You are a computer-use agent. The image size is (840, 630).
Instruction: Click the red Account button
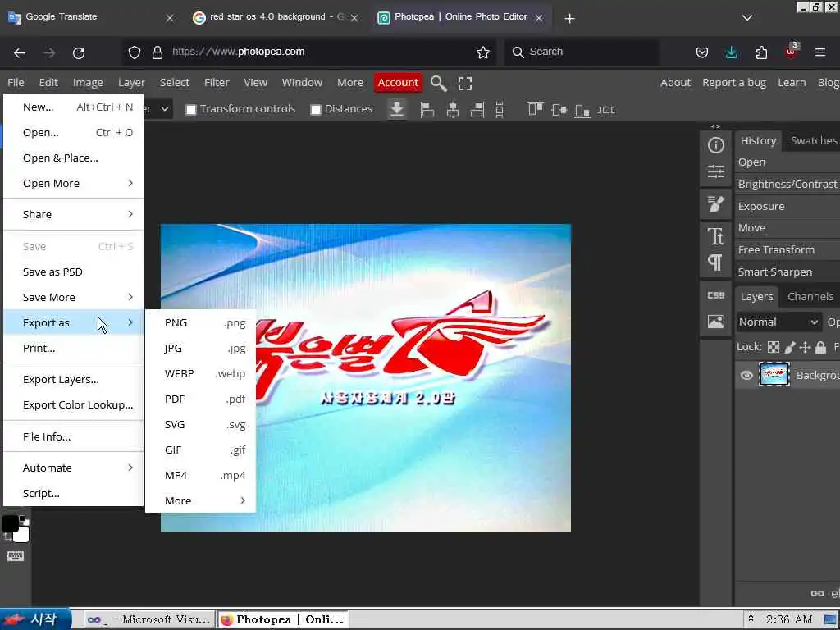398,83
